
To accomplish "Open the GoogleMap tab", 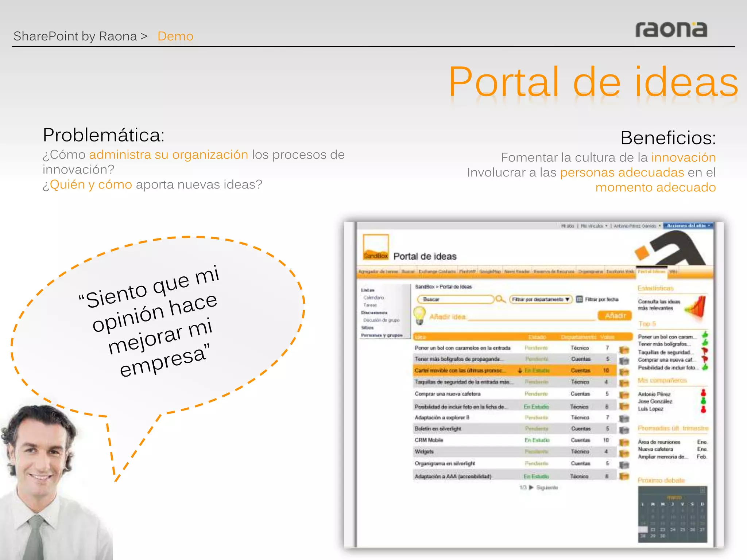I will pyautogui.click(x=490, y=272).
